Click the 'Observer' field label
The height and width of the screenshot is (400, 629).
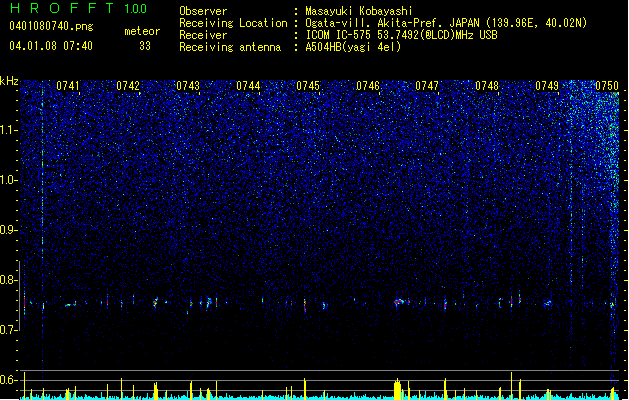pyautogui.click(x=203, y=11)
